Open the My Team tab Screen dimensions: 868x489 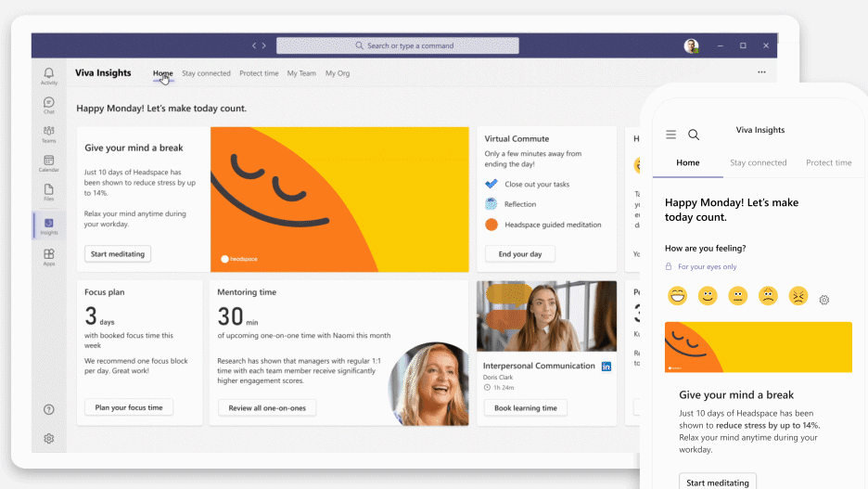(x=301, y=73)
